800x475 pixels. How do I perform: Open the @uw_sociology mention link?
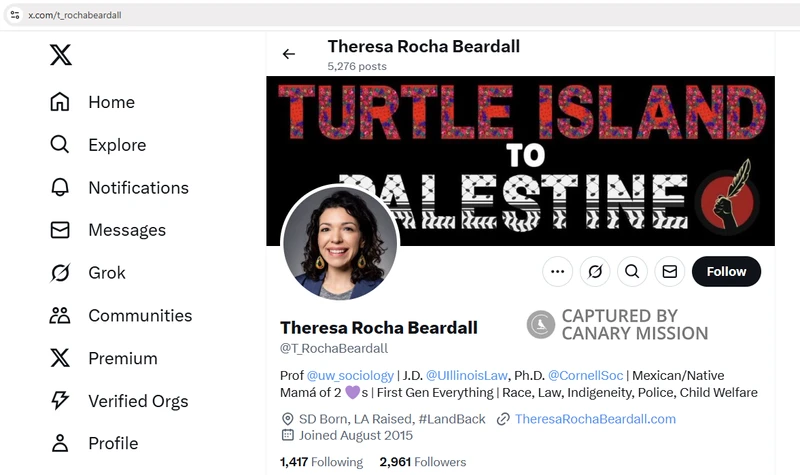[x=350, y=376]
